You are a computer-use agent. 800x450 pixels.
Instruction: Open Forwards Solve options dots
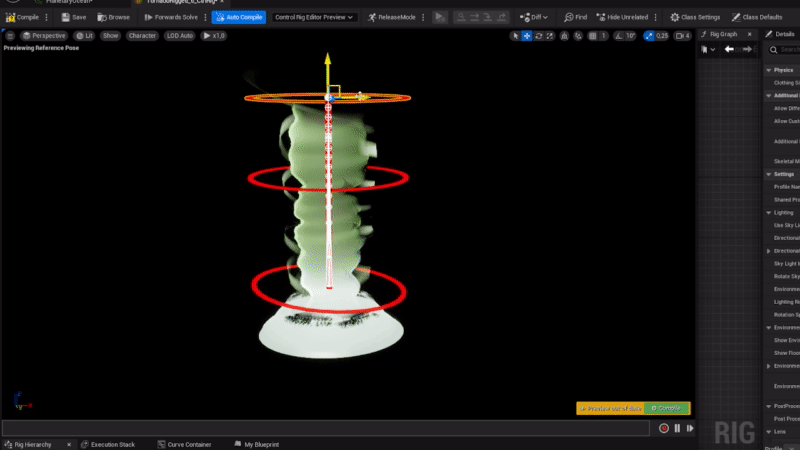point(206,17)
